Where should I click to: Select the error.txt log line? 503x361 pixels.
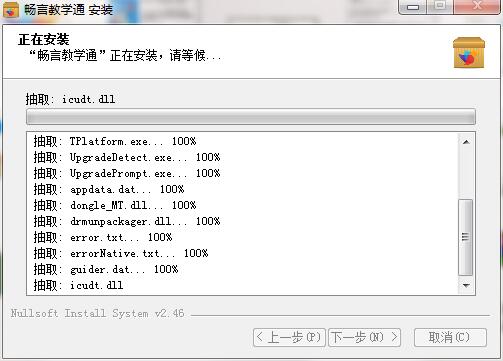coord(103,237)
